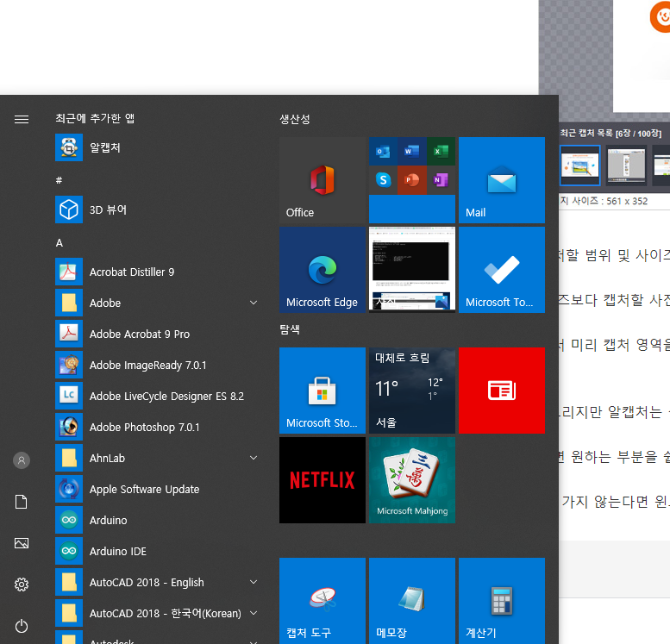Click the 'A' letter group header
This screenshot has height=644, width=670.
coord(59,243)
